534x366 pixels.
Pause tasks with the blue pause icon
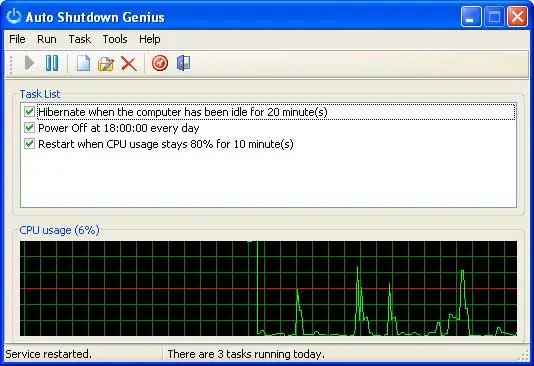point(52,63)
